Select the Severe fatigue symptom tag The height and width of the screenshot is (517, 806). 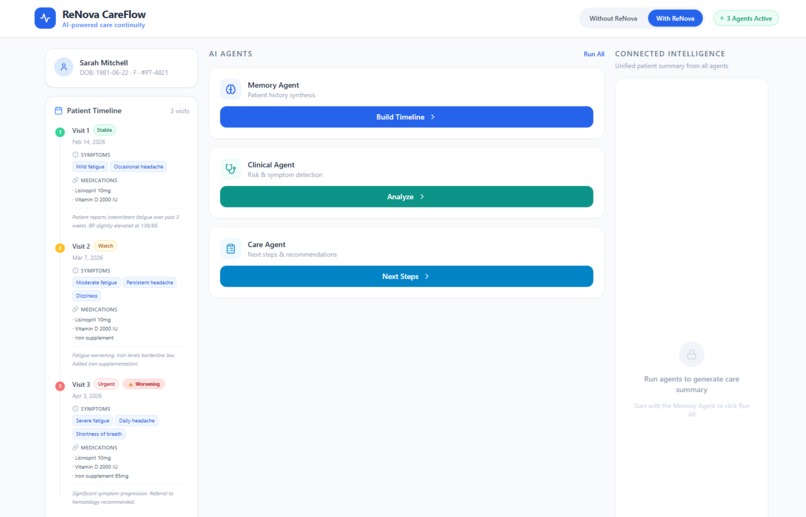[x=93, y=421]
